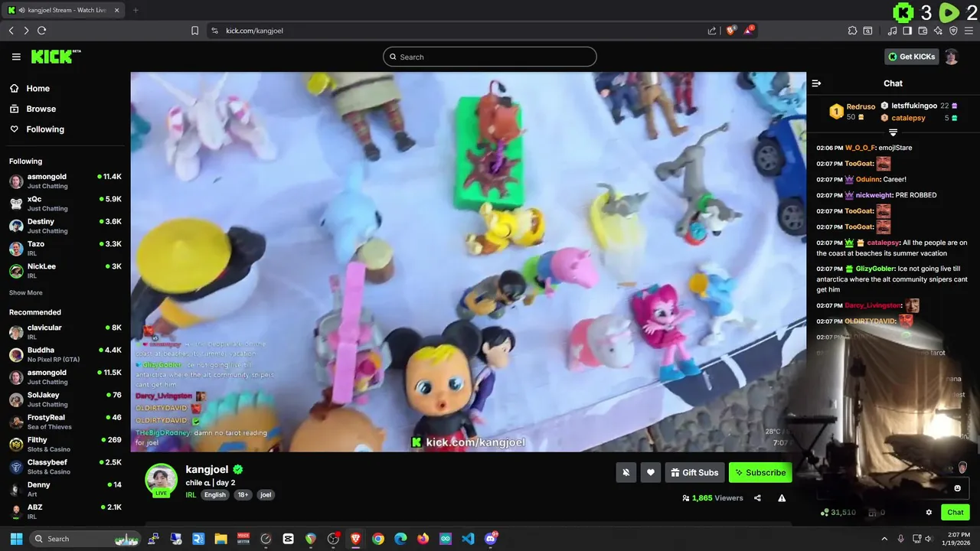Screen dimensions: 980x551
Task: Click the 18+ tag
Action: (243, 494)
